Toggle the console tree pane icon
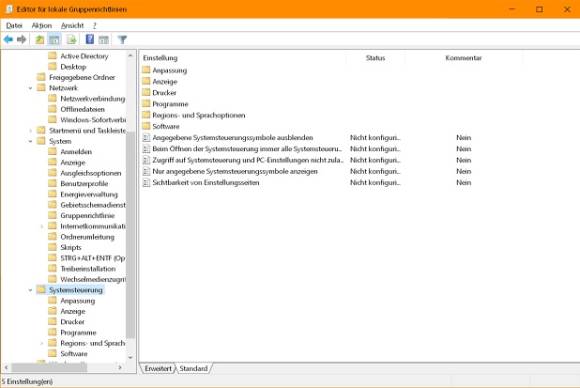The image size is (580, 388). 54,39
